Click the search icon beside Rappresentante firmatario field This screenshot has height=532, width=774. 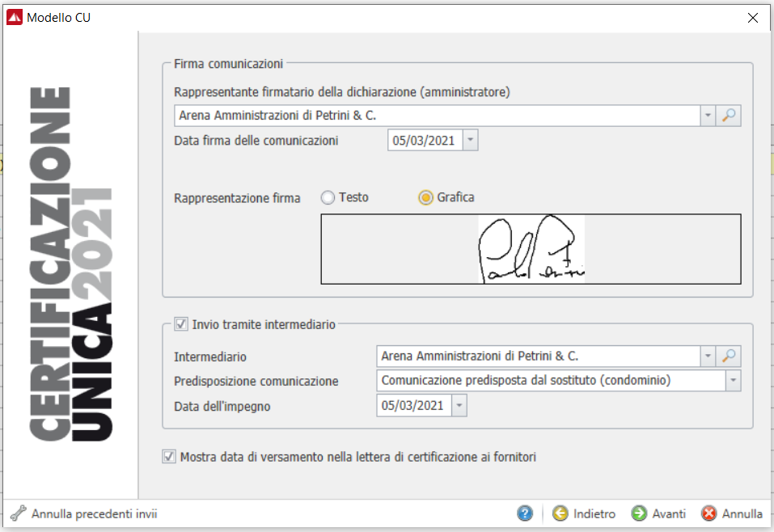[730, 116]
